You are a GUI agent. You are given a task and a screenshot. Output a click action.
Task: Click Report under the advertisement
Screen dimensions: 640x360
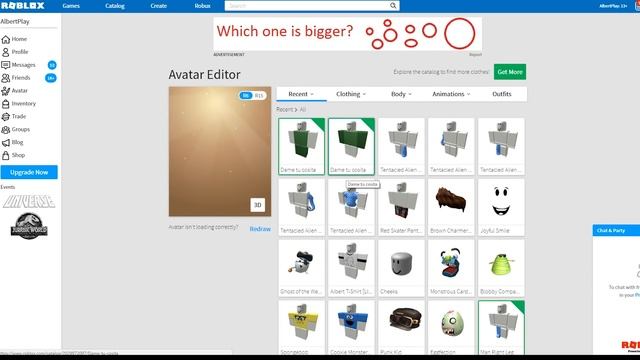[x=475, y=55]
